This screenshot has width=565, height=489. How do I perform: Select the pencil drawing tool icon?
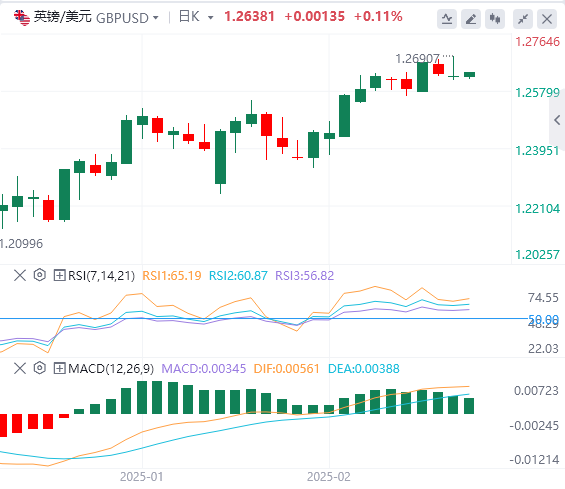471,19
